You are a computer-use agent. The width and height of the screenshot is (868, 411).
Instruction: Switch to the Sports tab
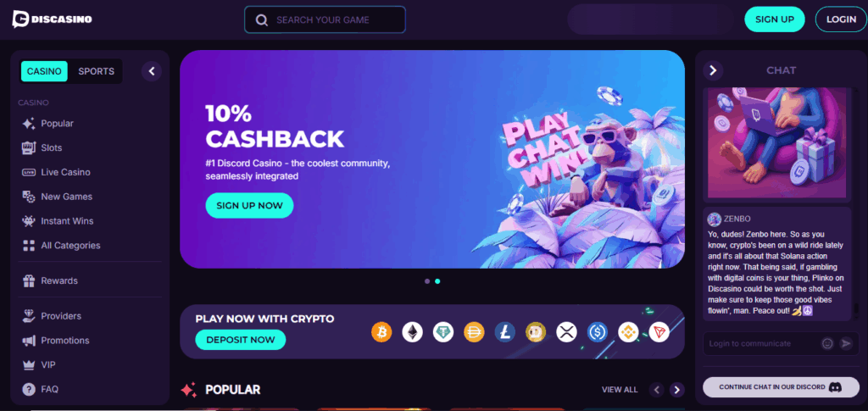pos(97,71)
